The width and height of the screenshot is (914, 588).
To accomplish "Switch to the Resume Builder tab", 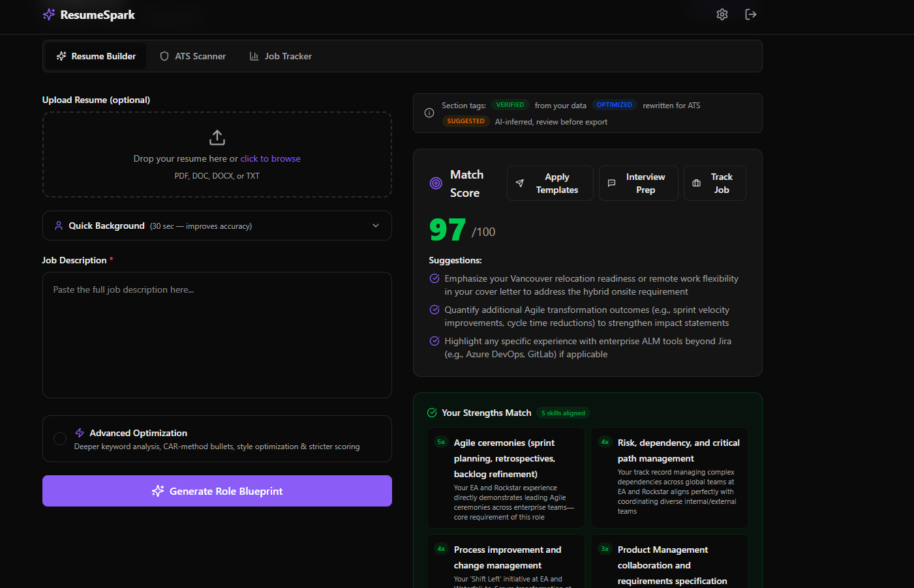I will [96, 56].
